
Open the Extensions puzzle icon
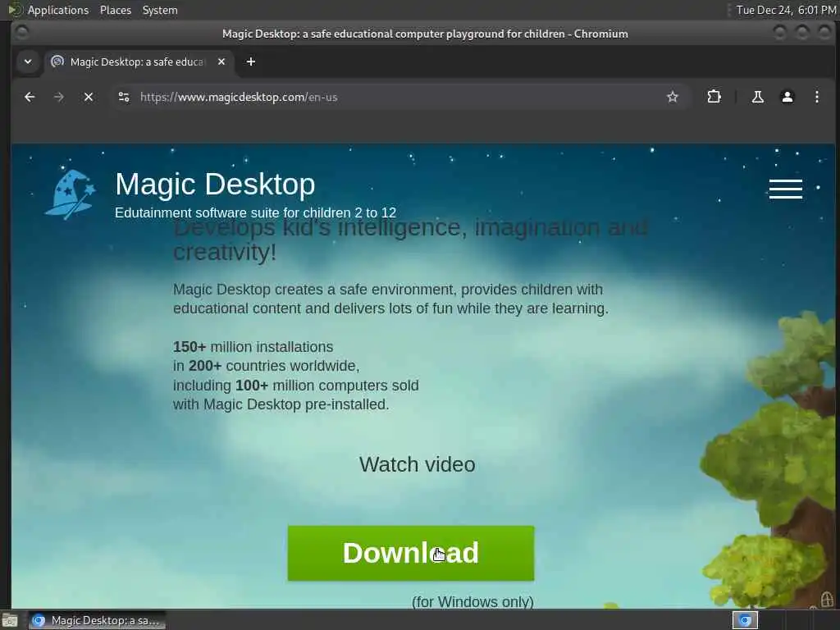point(714,97)
